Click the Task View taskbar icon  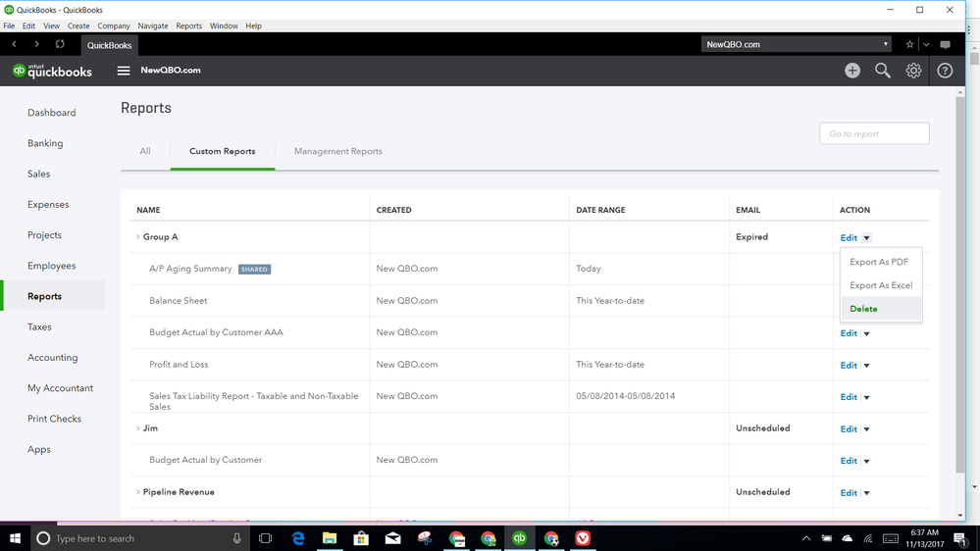pyautogui.click(x=266, y=538)
